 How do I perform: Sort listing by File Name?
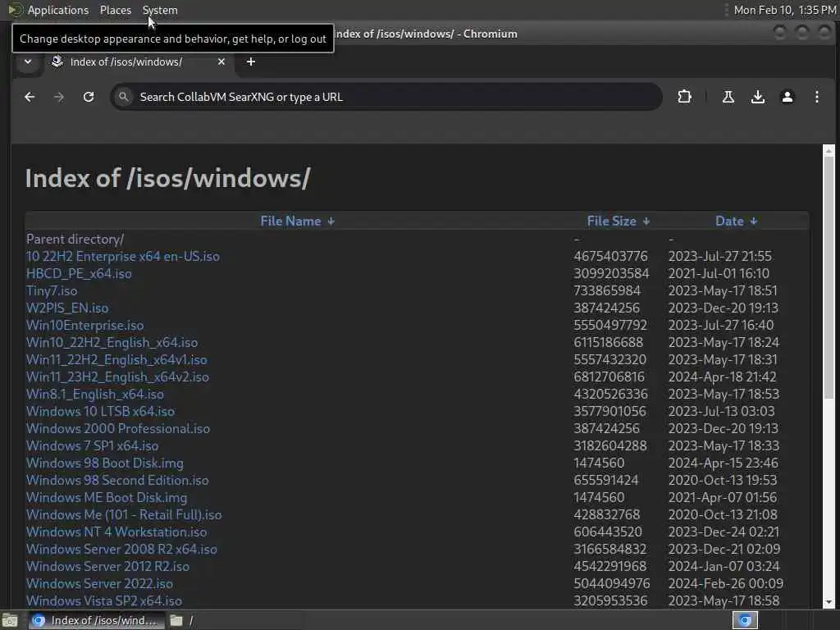click(290, 221)
